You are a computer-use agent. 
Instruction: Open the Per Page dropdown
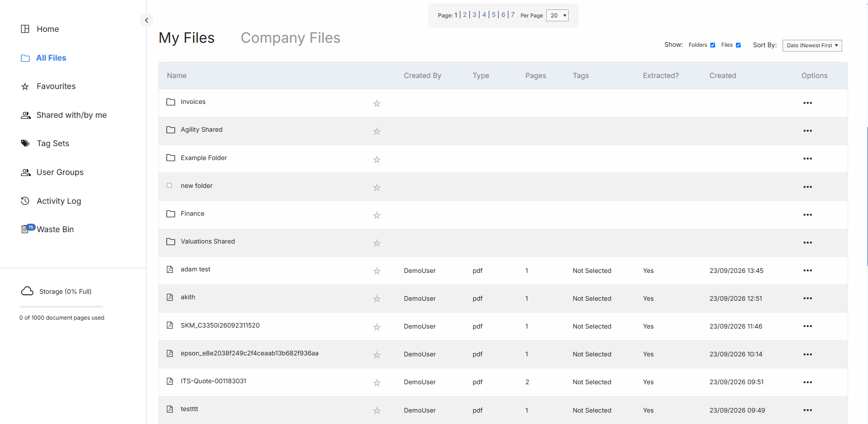(557, 15)
